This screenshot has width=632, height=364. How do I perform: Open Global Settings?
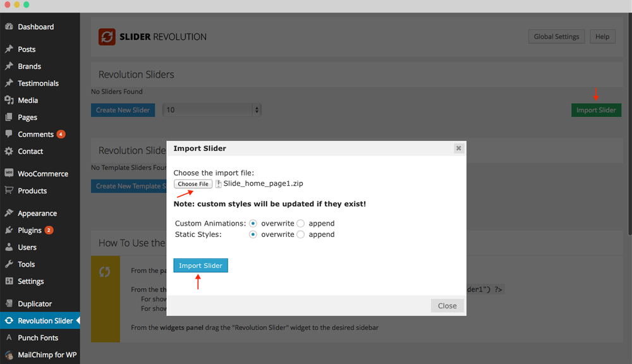point(556,37)
